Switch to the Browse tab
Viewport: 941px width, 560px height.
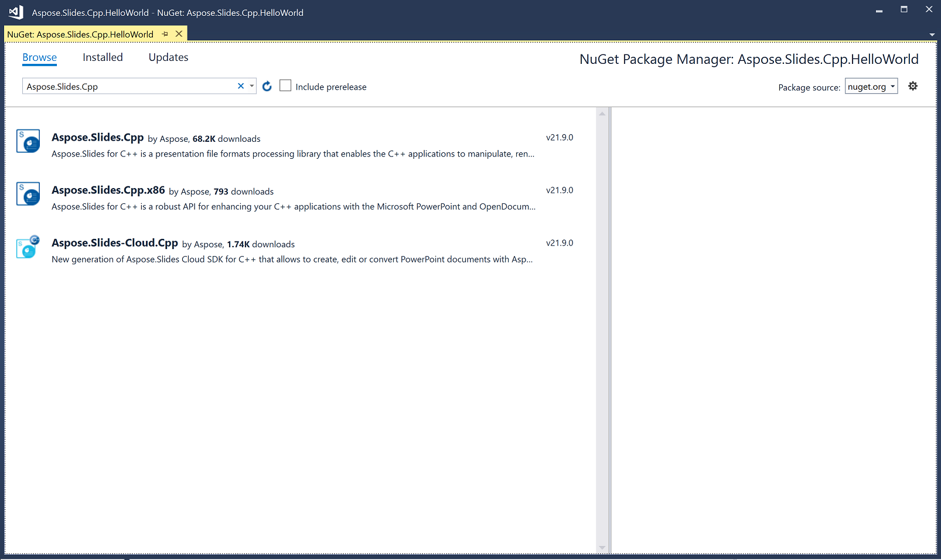click(x=40, y=57)
